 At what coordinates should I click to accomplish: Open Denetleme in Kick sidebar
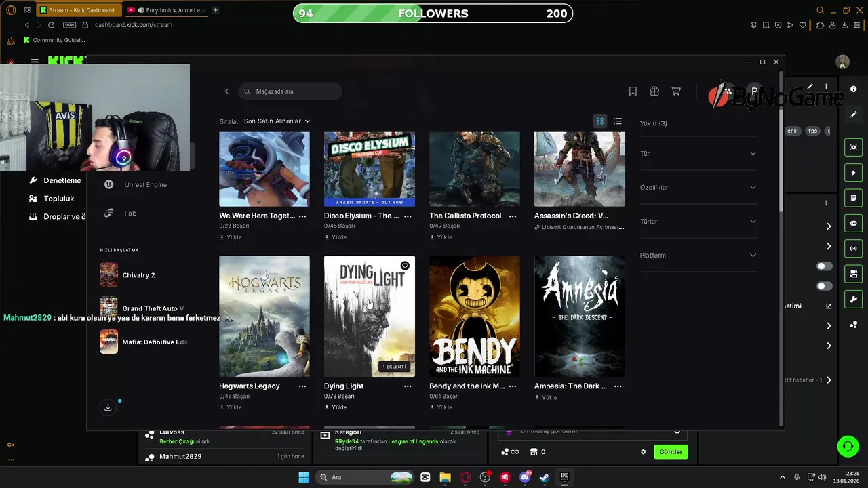(55, 180)
